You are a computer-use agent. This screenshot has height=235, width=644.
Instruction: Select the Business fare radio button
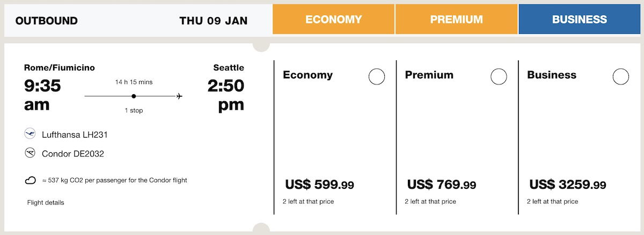point(621,77)
